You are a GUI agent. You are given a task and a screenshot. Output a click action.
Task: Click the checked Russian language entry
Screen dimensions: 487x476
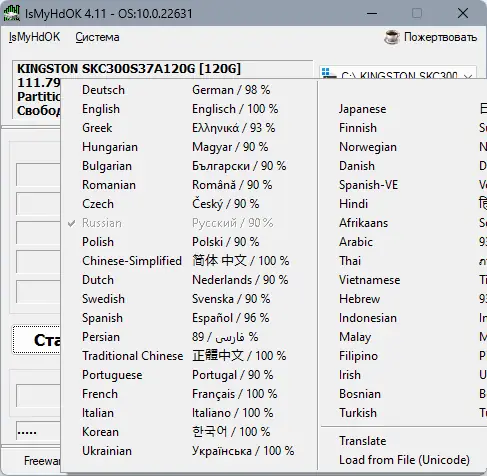(189, 223)
